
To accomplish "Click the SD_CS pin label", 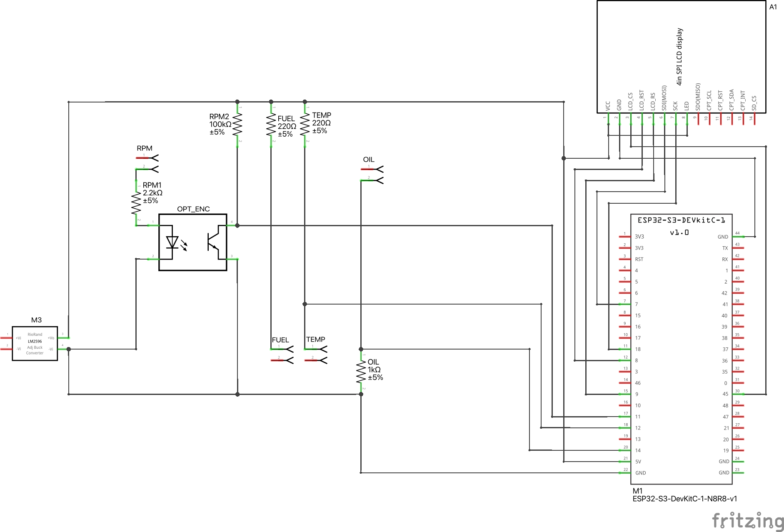I will click(754, 103).
